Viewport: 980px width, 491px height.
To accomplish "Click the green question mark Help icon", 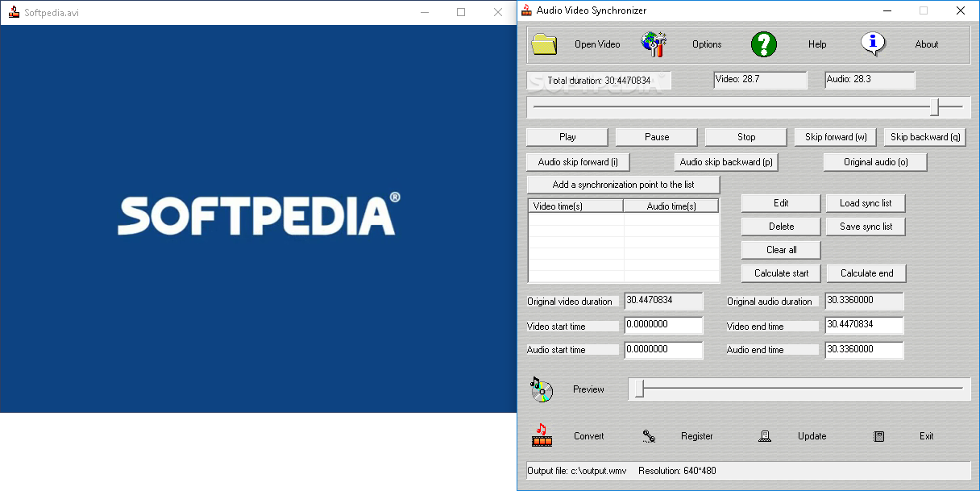I will click(x=763, y=44).
